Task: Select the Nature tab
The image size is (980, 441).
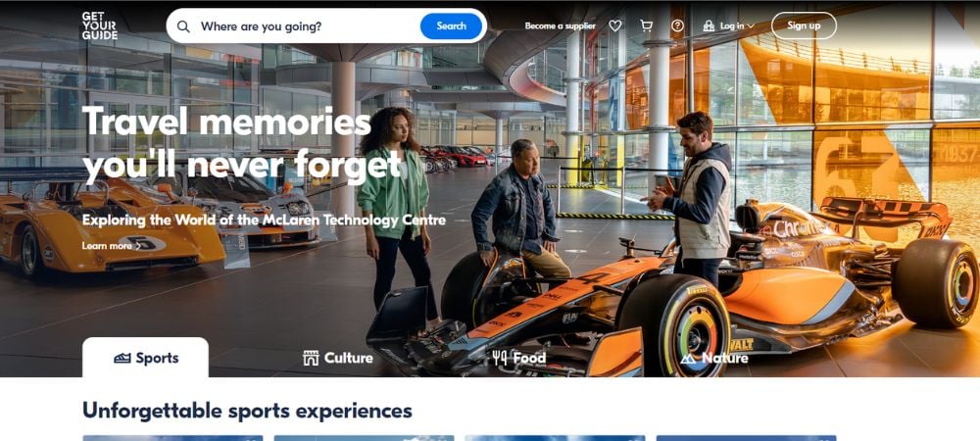Action: pyautogui.click(x=714, y=358)
